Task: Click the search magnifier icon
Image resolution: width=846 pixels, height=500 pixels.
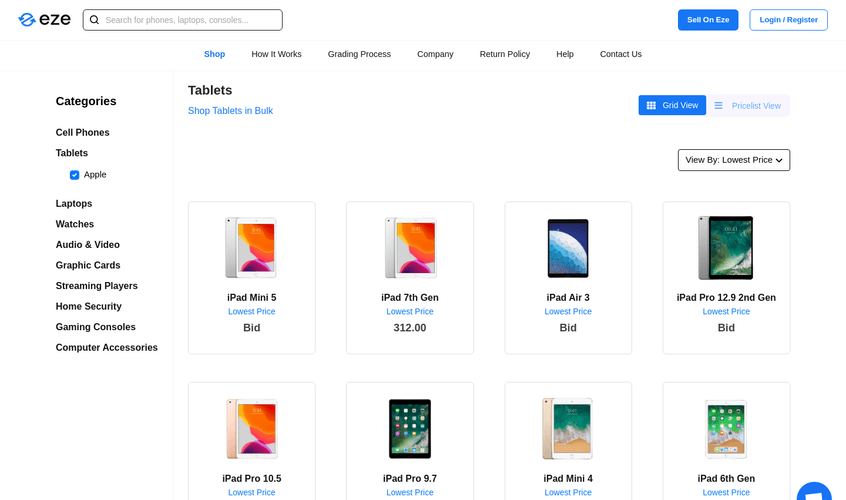Action: click(94, 20)
